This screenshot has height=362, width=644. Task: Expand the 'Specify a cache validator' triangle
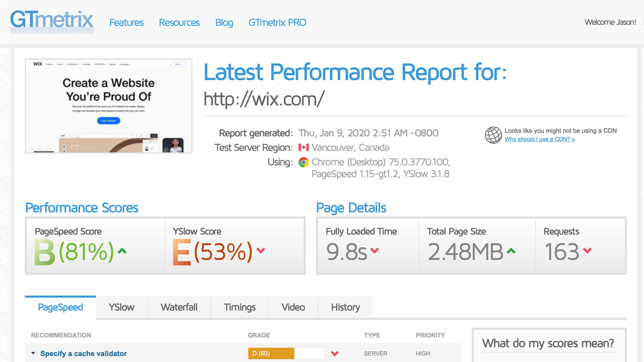(x=33, y=353)
